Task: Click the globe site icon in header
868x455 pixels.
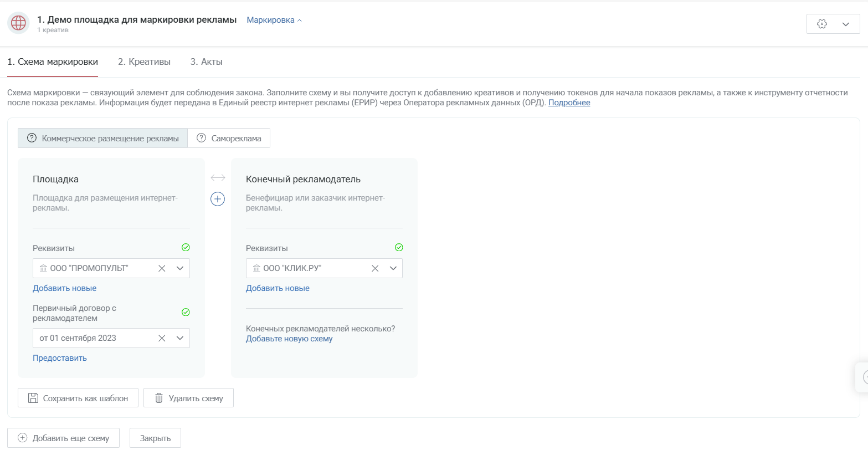Action: 18,23
